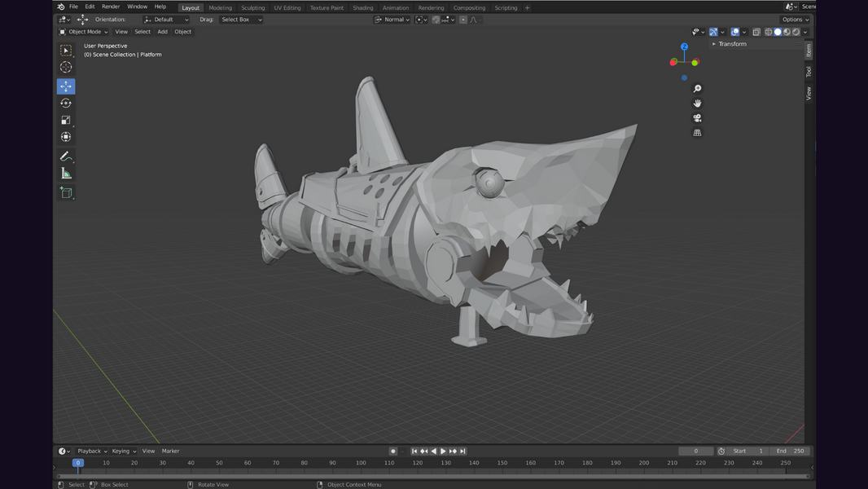Open the Drag Select Box dropdown

tap(241, 20)
